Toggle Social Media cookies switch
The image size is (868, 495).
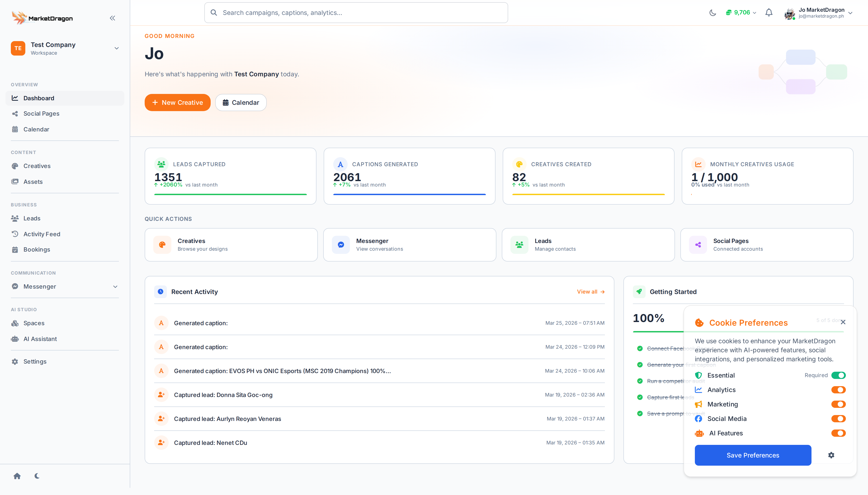(x=838, y=419)
